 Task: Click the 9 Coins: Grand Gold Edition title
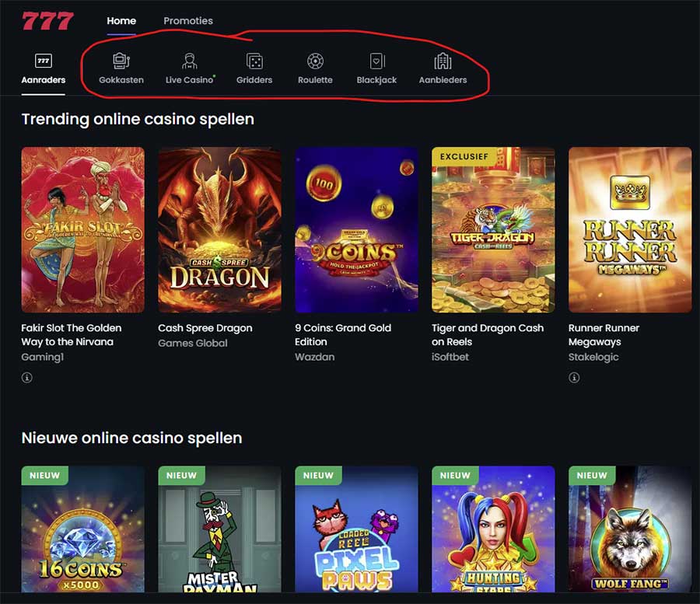[343, 335]
